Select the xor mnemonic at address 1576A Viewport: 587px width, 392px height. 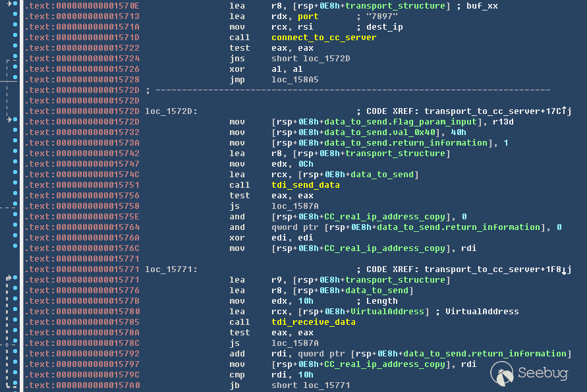(x=237, y=238)
